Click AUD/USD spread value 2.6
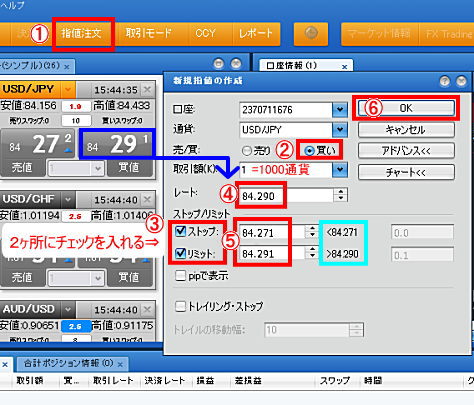474x405 pixels. click(75, 326)
